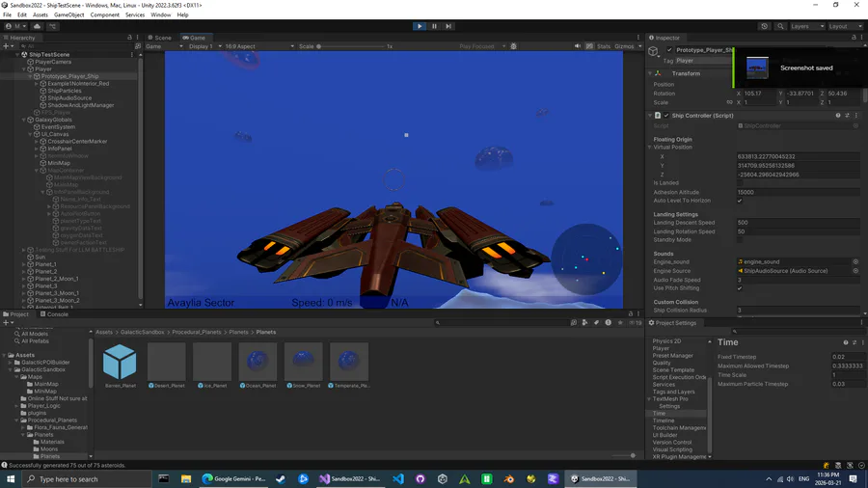Select the Project Settings tab
The image size is (868, 488).
[672, 322]
